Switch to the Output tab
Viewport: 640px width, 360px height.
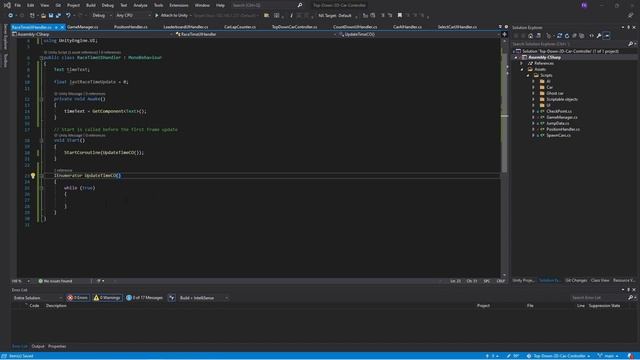[x=38, y=347]
